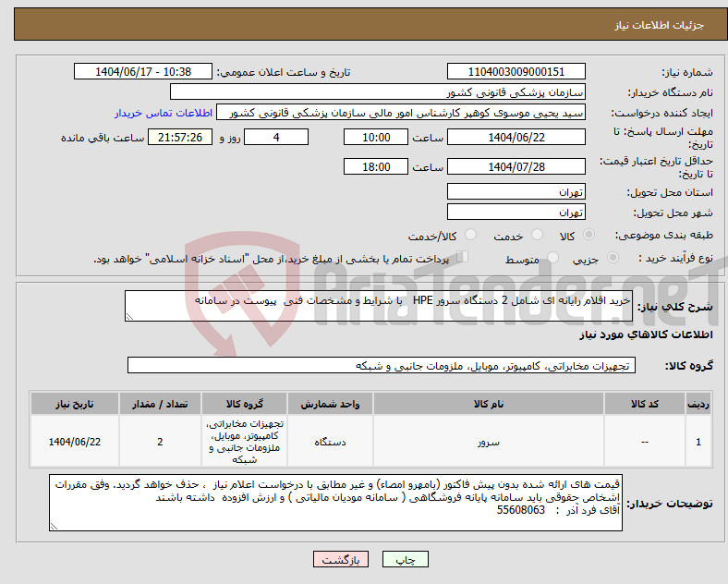This screenshot has height=584, width=728.
Task: Click the price validity date 1404/07/28 field
Action: (x=516, y=166)
